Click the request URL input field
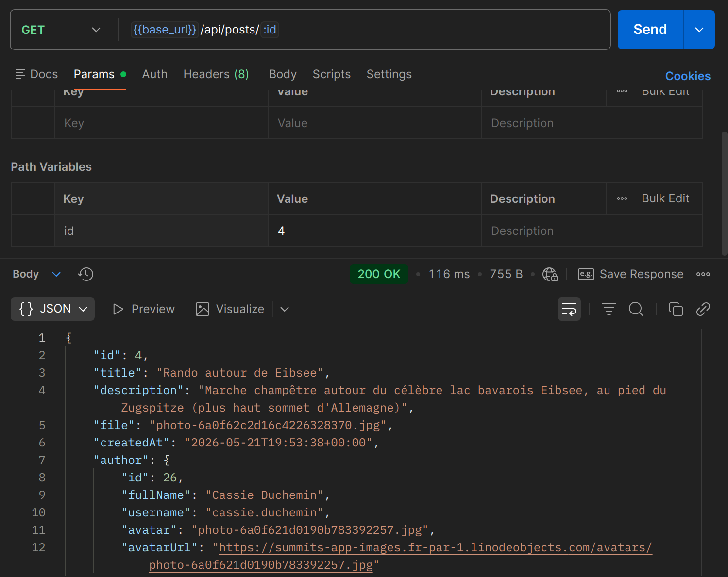This screenshot has width=728, height=577. pos(364,30)
